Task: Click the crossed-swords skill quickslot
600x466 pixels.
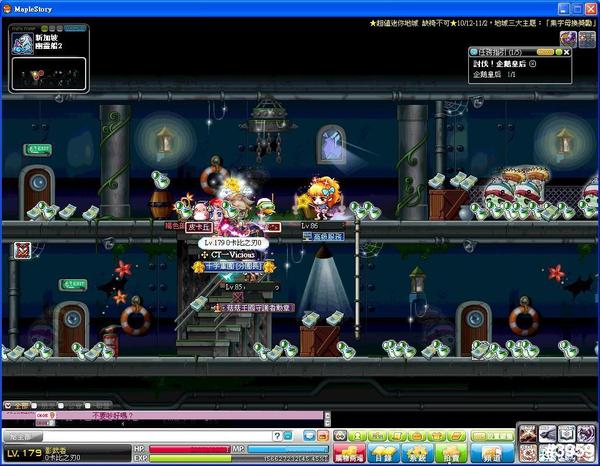Action: [x=528, y=434]
